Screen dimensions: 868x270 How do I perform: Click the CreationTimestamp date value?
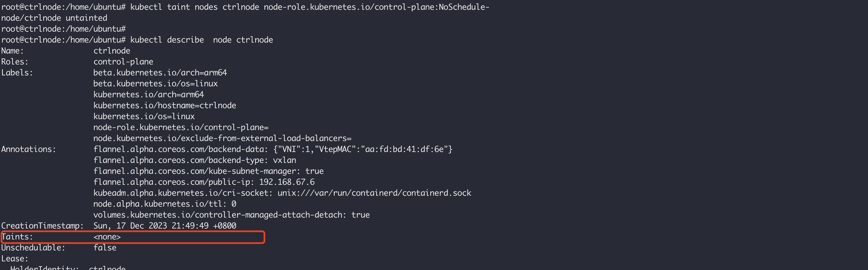[164, 226]
